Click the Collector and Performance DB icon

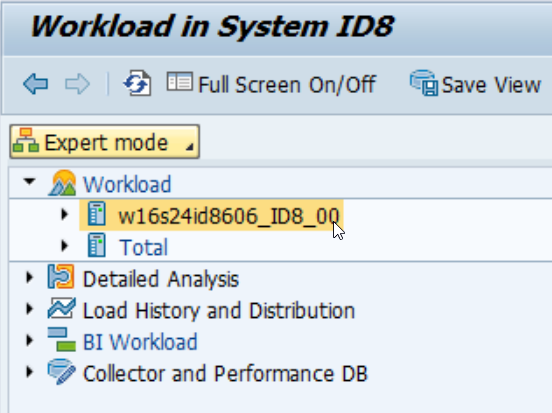(62, 371)
